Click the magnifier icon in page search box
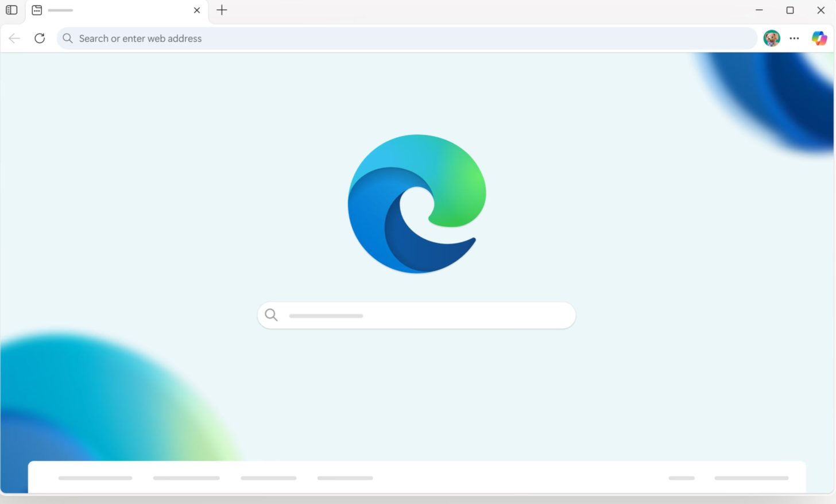 pos(271,315)
